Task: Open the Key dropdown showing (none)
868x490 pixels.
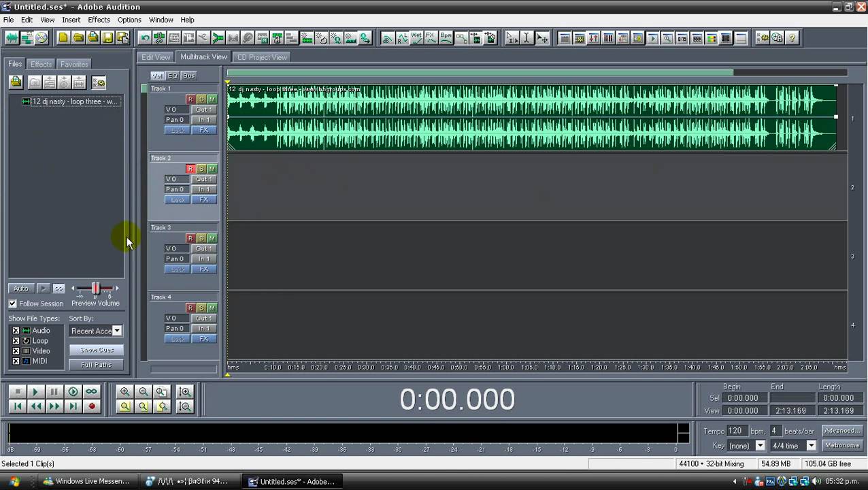Action: click(x=760, y=445)
